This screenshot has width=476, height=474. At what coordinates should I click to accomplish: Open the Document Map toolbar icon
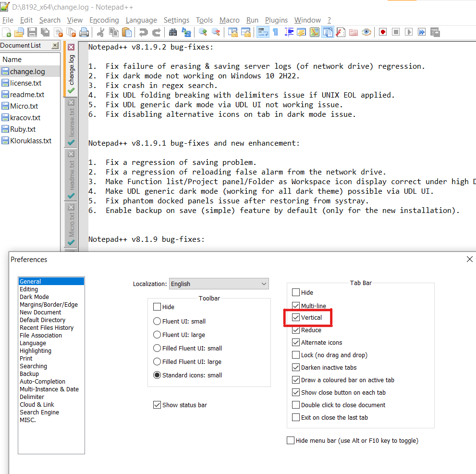[x=315, y=32]
